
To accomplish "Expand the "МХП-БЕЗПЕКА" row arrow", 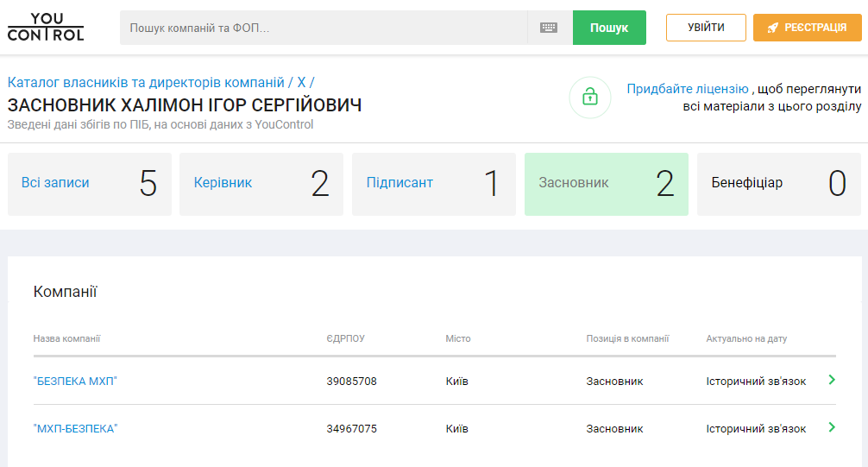I will (832, 427).
